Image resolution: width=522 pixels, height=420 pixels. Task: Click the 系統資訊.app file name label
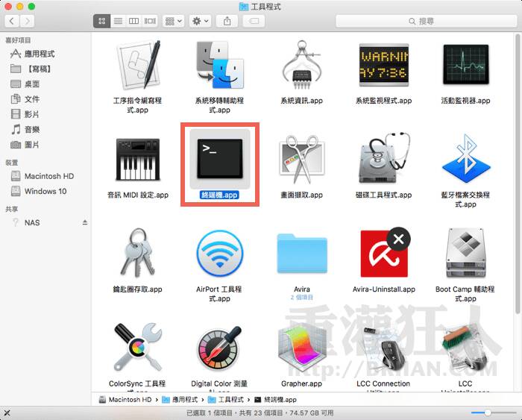301,101
